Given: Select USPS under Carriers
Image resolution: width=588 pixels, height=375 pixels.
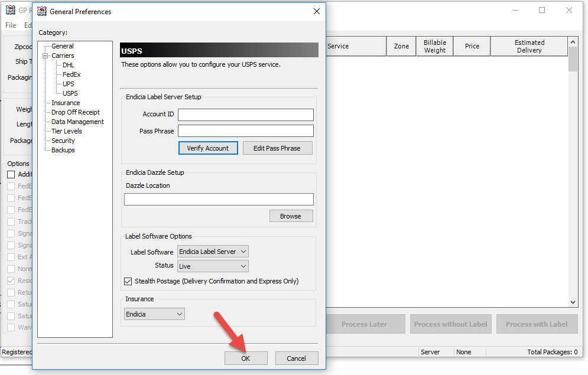Looking at the screenshot, I should coord(70,93).
